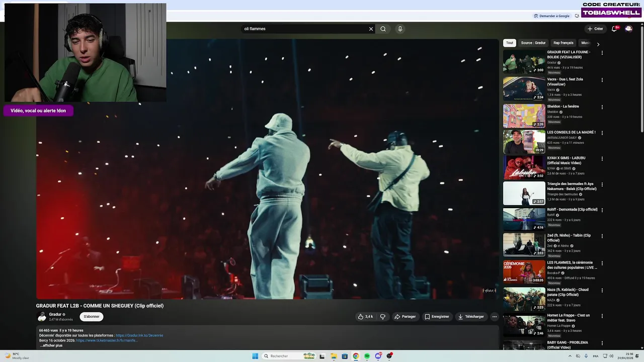Image resolution: width=644 pixels, height=362 pixels.
Task: Dislike the video with the thumbs-down icon
Action: click(x=382, y=317)
